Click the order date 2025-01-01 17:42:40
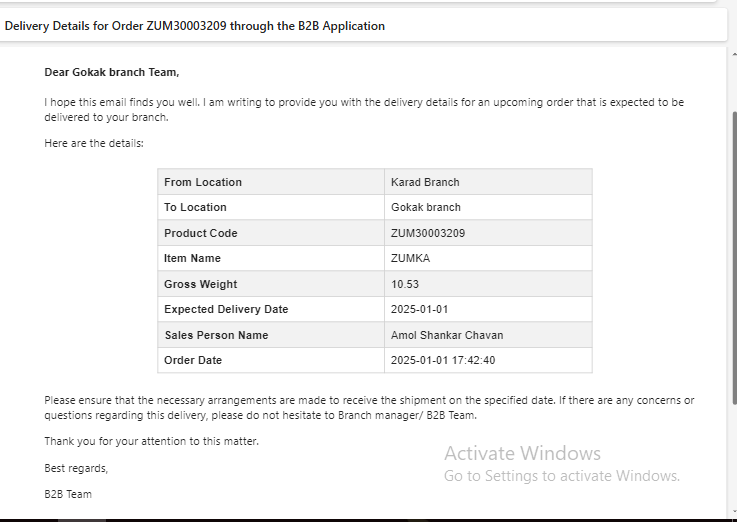 pos(443,360)
